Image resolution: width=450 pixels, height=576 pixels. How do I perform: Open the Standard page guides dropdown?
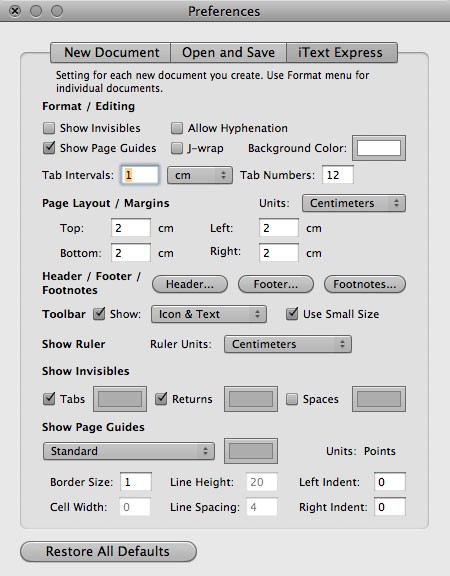(129, 451)
